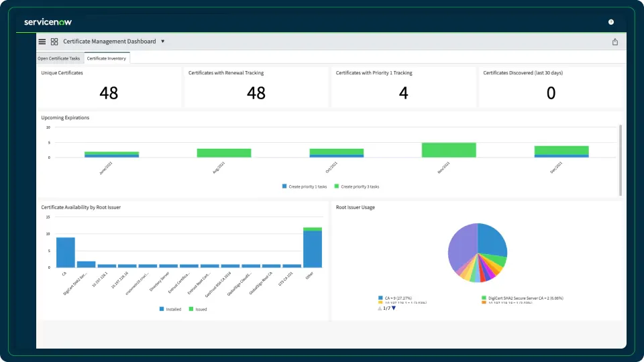Click the Oct/2021 expirations bar

pyautogui.click(x=336, y=153)
